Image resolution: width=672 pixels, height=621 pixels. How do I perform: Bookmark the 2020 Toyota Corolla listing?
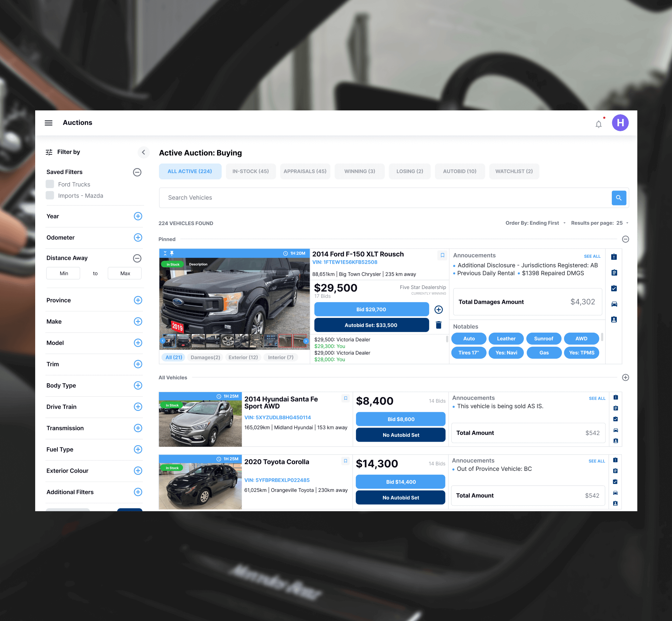tap(345, 461)
